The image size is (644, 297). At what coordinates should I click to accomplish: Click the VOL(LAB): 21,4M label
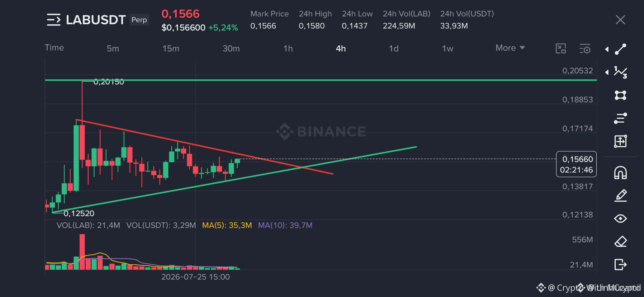88,225
